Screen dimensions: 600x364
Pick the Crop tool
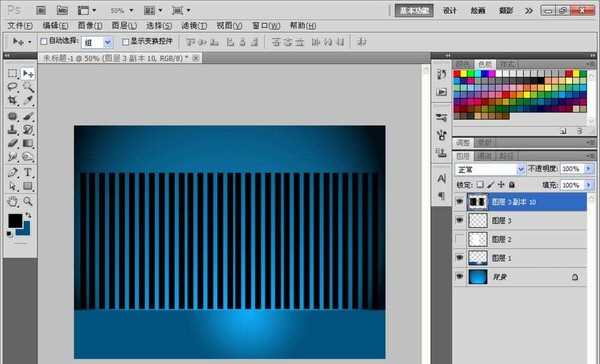coord(13,101)
